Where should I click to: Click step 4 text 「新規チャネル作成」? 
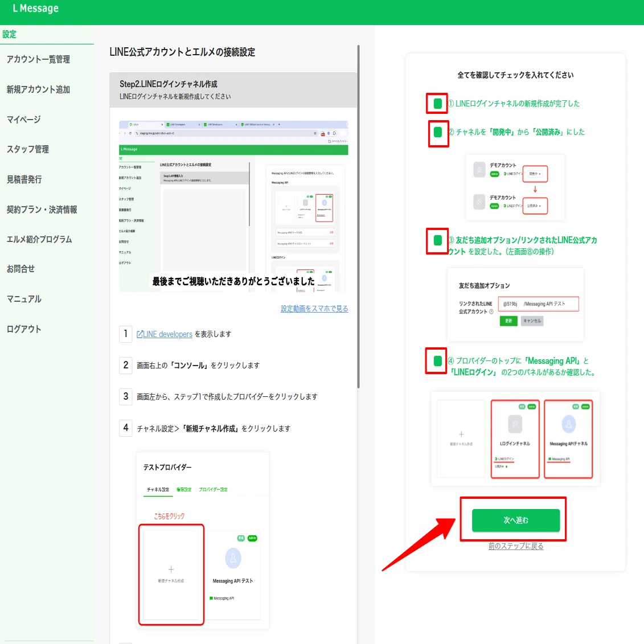214,429
